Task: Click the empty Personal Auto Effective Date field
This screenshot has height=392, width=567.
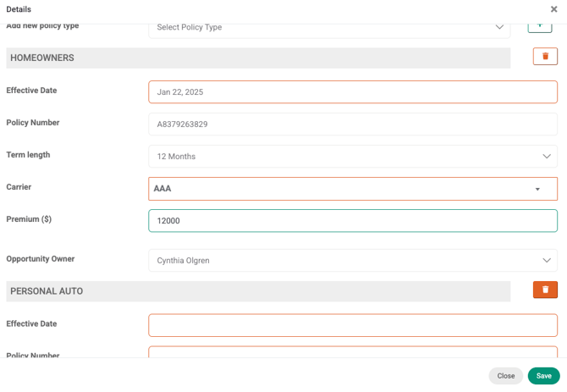Action: click(x=352, y=325)
